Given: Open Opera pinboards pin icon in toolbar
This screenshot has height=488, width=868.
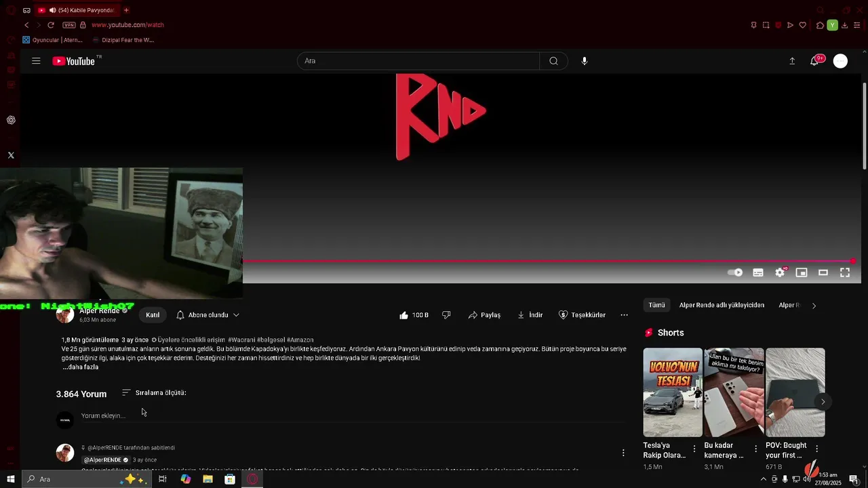Looking at the screenshot, I should (753, 25).
